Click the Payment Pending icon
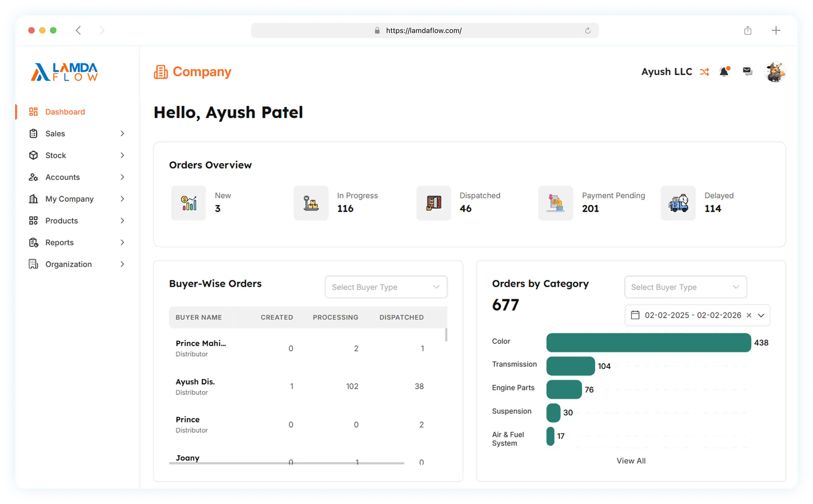813x504 pixels. [x=556, y=203]
